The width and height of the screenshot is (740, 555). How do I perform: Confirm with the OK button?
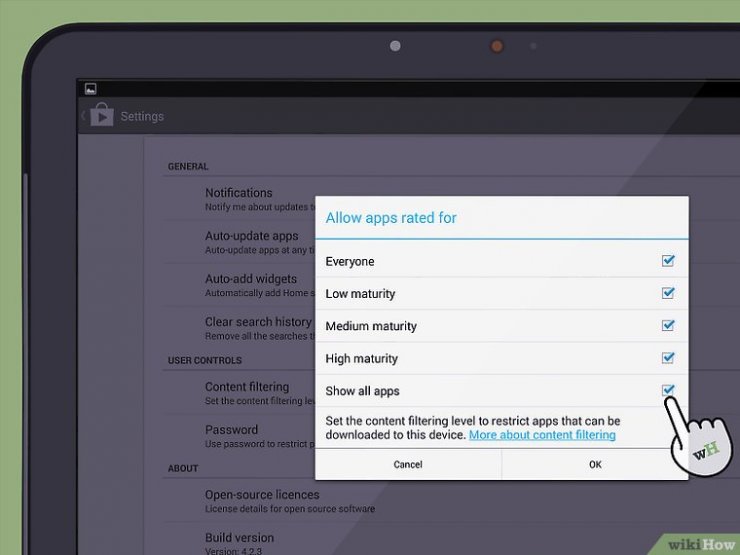pyautogui.click(x=595, y=464)
